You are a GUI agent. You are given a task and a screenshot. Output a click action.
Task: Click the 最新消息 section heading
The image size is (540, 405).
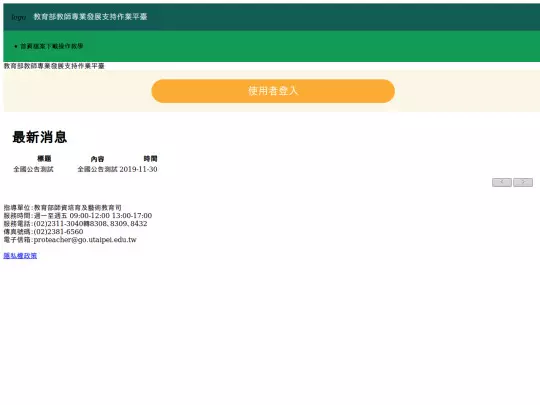(x=40, y=137)
